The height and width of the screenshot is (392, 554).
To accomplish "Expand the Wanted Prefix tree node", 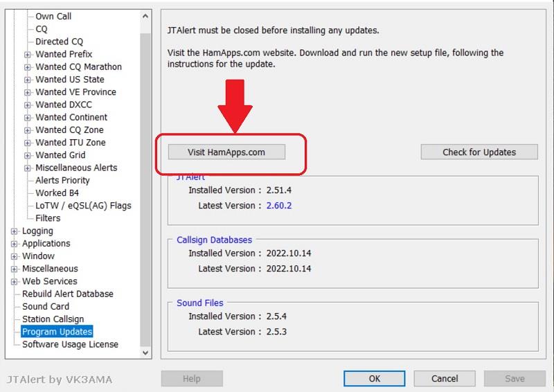I will 27,55.
